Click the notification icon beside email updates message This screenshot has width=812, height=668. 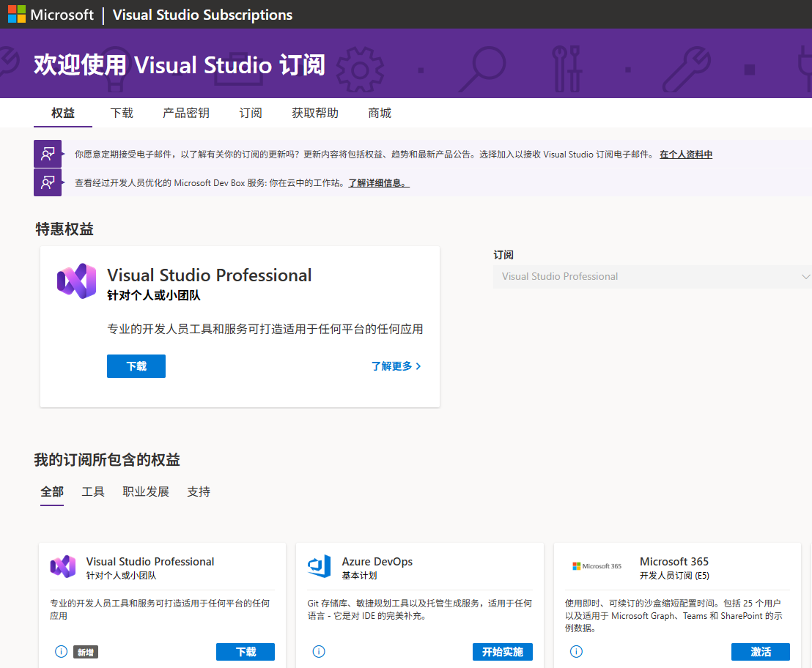click(x=48, y=154)
